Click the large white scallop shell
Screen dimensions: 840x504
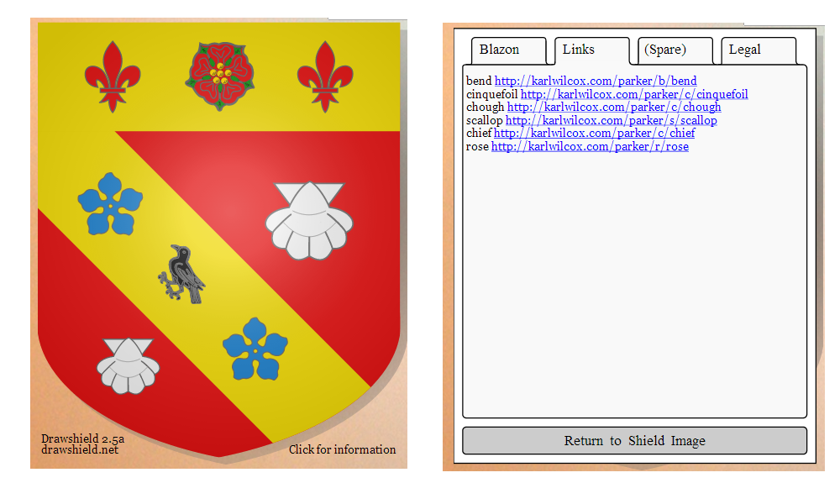point(309,220)
